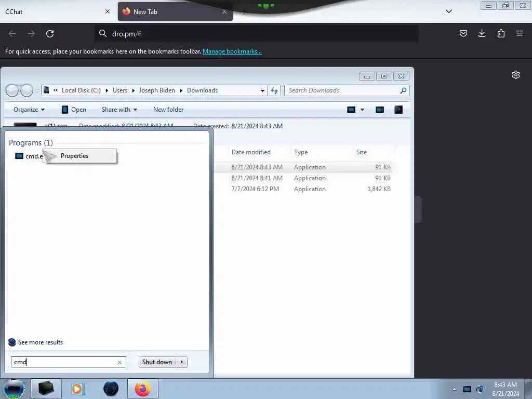Viewport: 532px width, 399px height.
Task: Select Downloads in the address breadcrumb
Action: pyautogui.click(x=202, y=90)
